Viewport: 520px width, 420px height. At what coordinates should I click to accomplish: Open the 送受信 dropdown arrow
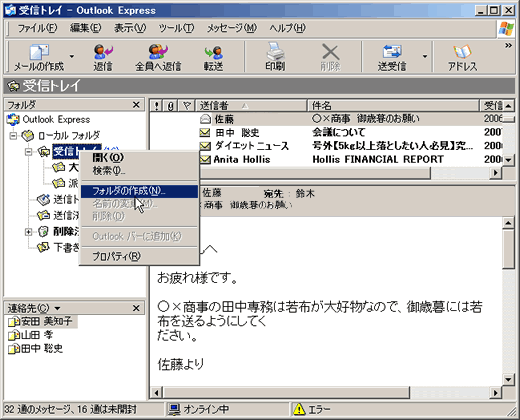[425, 56]
